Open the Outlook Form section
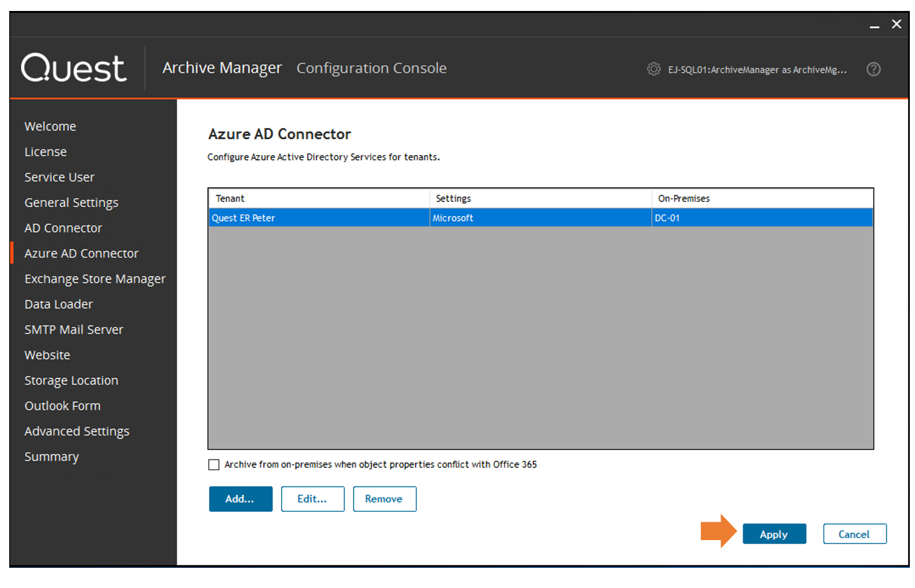 (62, 406)
